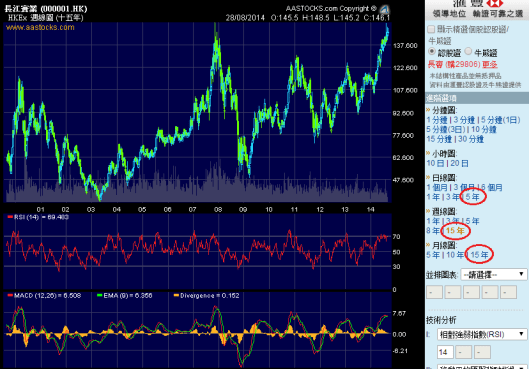Click the 月線圖 section label
529x369 pixels.
pyautogui.click(x=444, y=245)
